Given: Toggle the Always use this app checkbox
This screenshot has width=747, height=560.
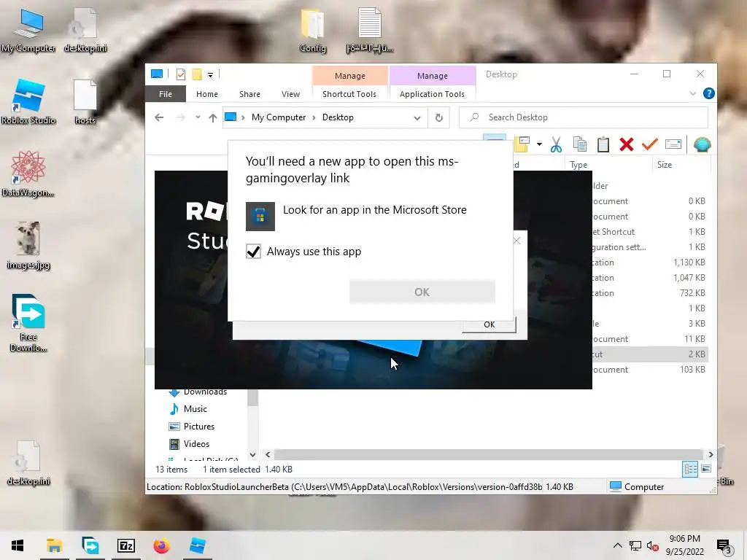Looking at the screenshot, I should click(x=253, y=251).
